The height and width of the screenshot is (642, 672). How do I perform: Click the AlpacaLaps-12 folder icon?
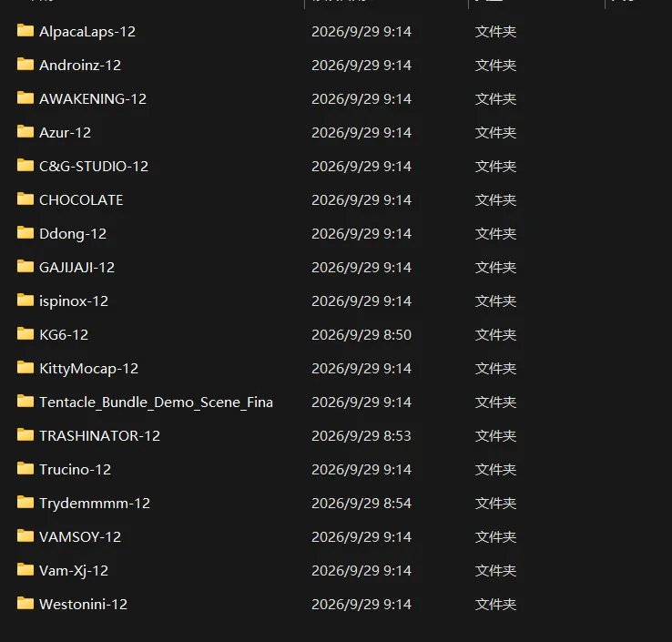(25, 31)
